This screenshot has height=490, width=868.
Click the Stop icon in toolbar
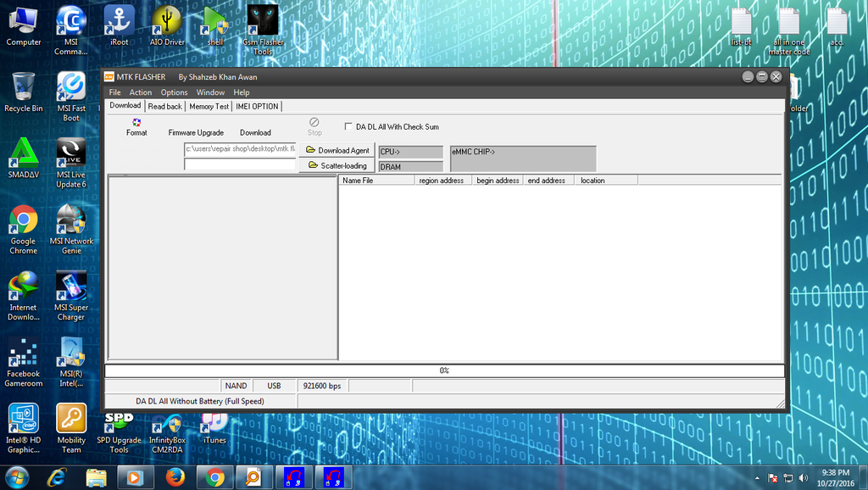click(314, 123)
